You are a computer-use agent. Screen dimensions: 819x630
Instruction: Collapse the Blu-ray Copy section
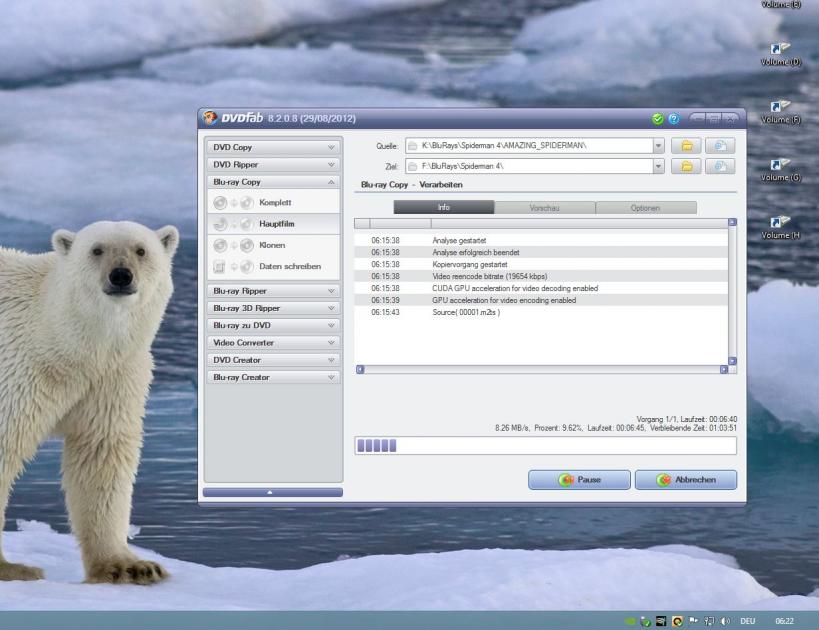273,182
